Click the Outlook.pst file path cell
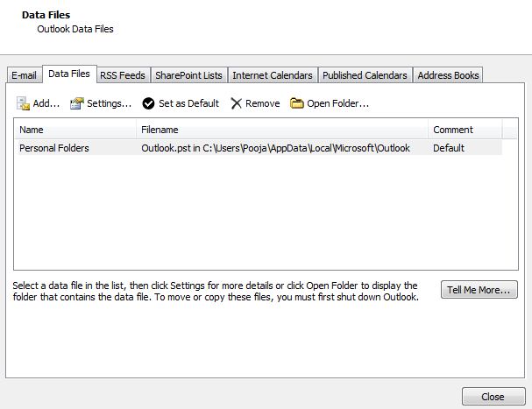This screenshot has height=409, width=532. point(275,148)
